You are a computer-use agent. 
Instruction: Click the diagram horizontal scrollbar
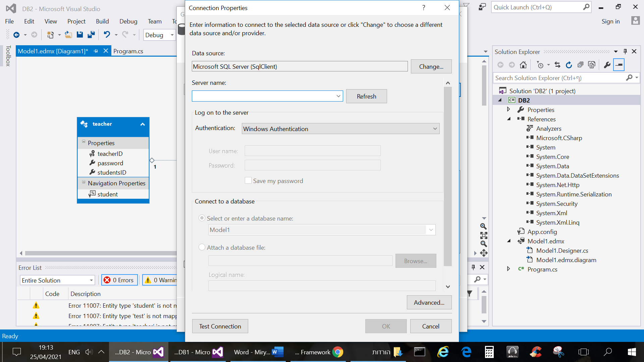point(101,253)
